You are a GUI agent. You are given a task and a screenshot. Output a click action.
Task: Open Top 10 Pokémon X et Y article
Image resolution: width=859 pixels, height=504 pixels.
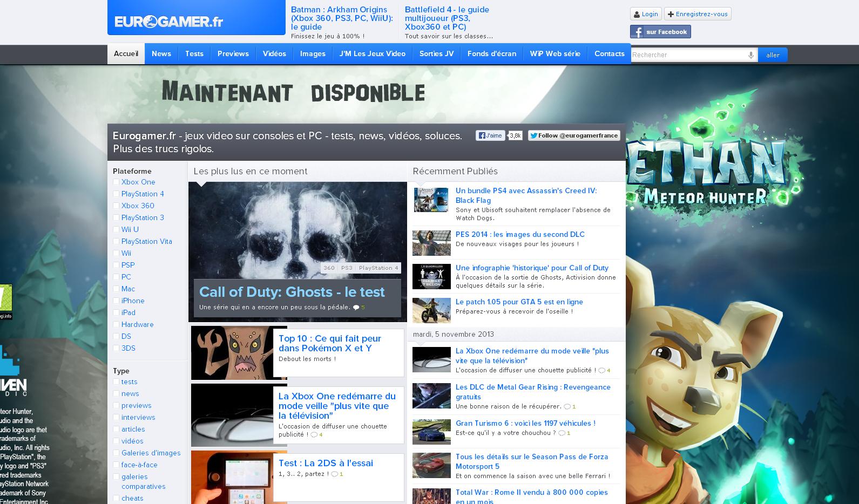click(330, 344)
